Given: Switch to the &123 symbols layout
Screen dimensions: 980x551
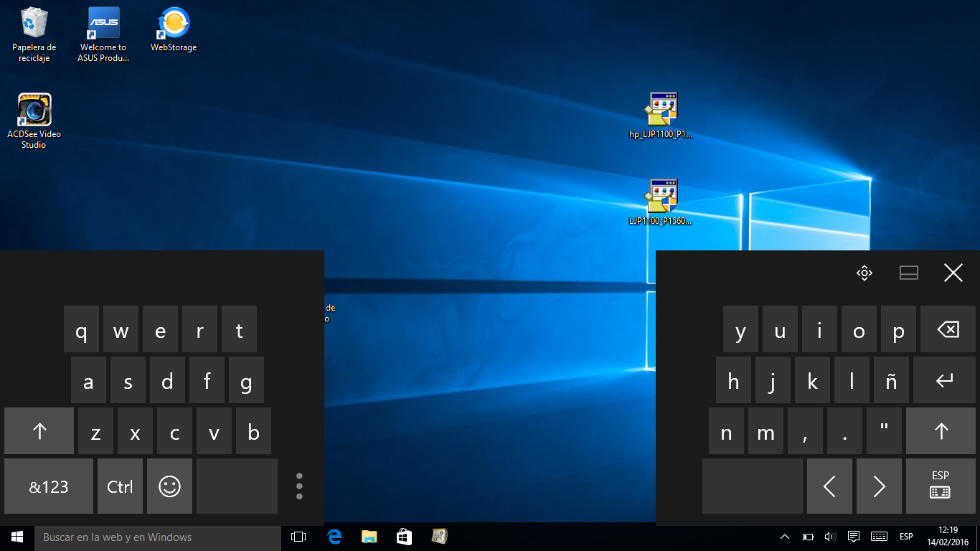Looking at the screenshot, I should coord(49,486).
